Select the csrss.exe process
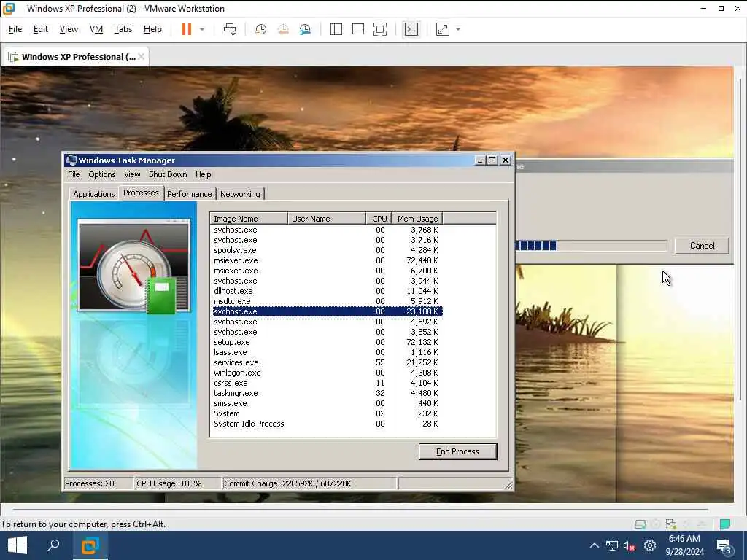 pos(328,383)
